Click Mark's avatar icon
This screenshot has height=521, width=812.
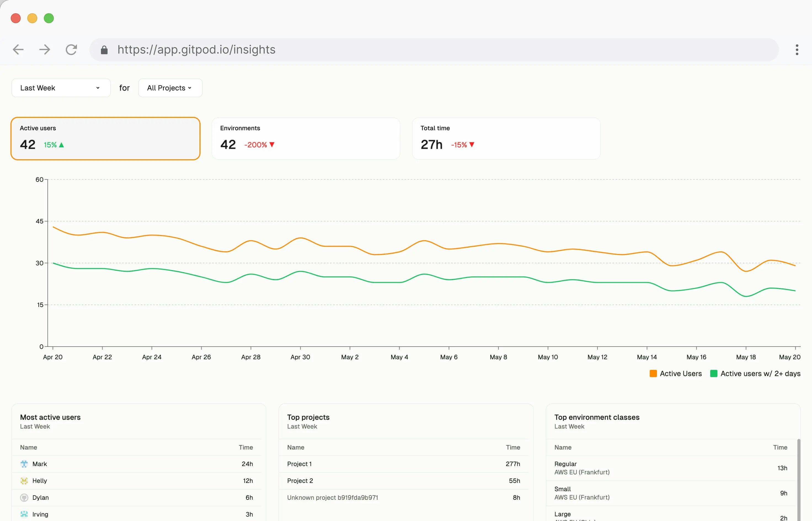pyautogui.click(x=24, y=464)
